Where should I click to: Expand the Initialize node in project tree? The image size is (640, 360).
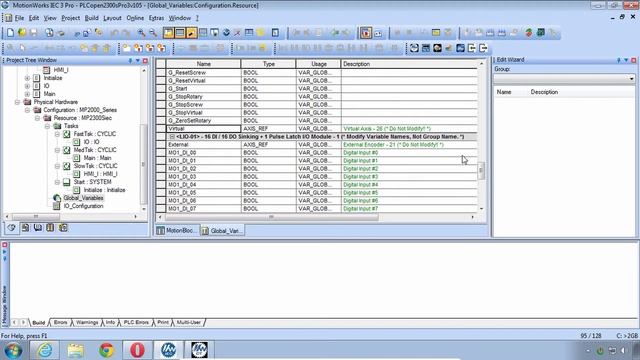point(27,78)
